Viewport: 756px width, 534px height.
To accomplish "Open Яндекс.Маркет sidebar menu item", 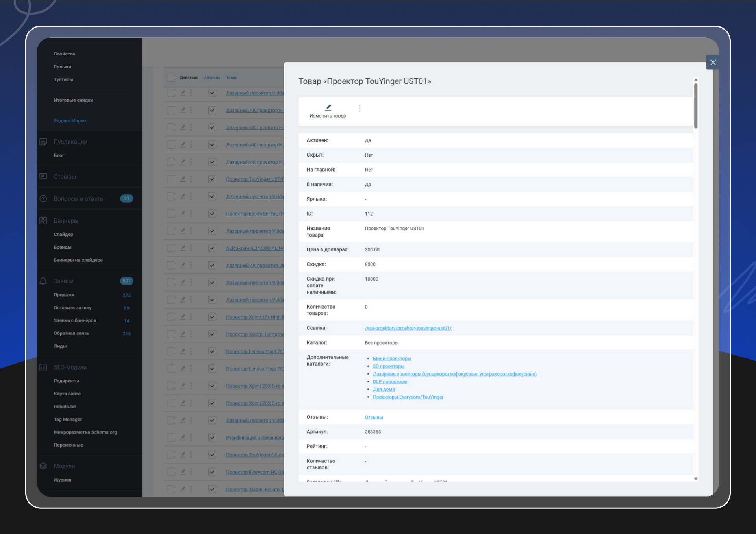I will (x=71, y=121).
